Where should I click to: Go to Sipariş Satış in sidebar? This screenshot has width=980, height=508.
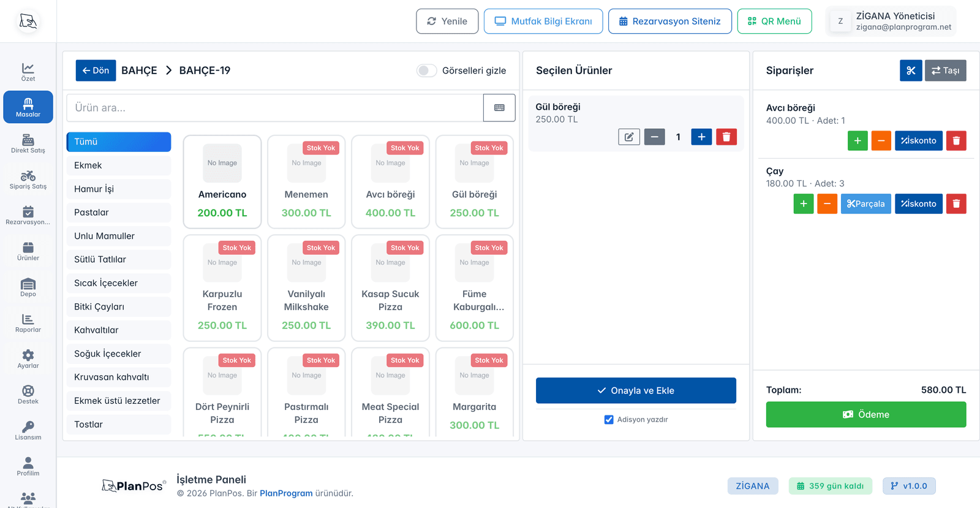(28, 180)
